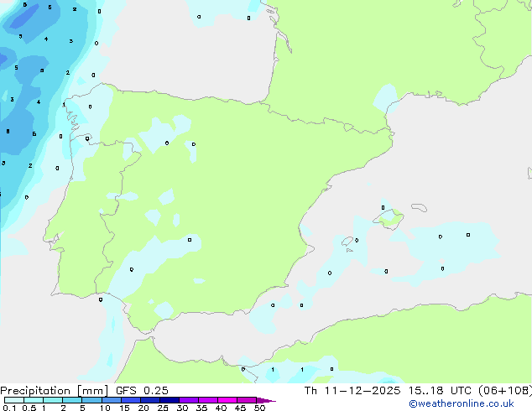
Task: Select the 'GFS 0.25' model label
Action: 142,391
